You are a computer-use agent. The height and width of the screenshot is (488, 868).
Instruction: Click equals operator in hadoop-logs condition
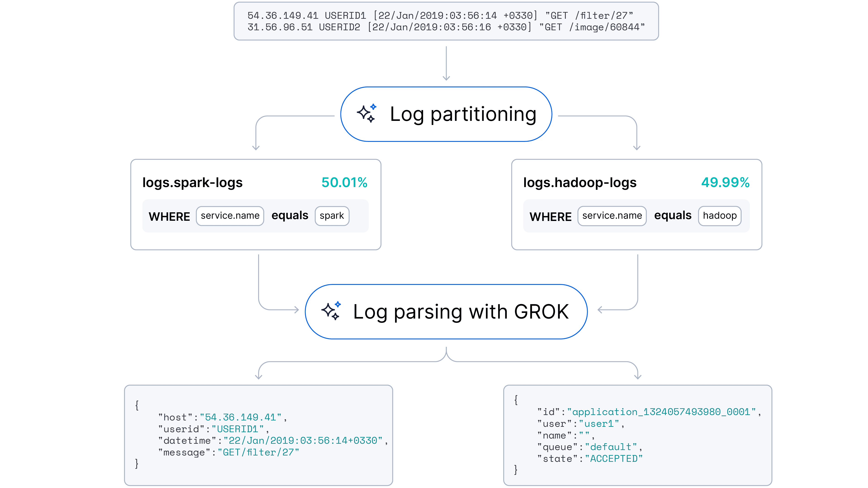(672, 216)
